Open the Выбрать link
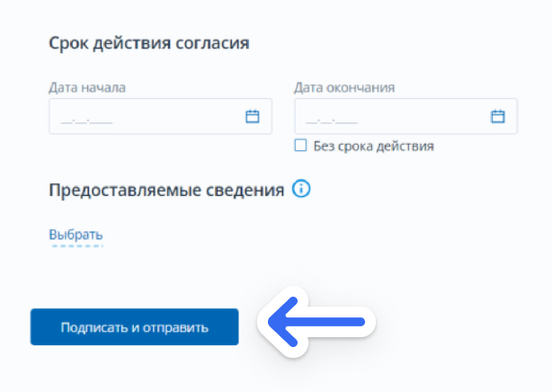 [76, 235]
